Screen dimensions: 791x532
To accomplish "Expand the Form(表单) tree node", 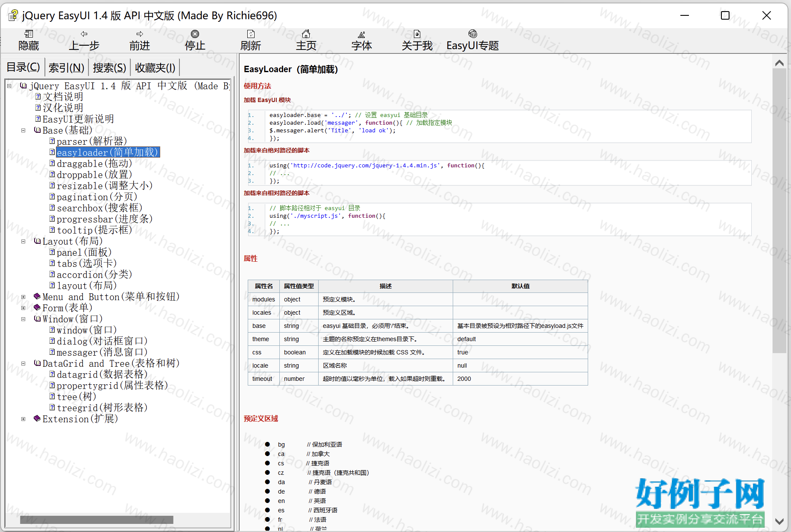I will tap(23, 308).
